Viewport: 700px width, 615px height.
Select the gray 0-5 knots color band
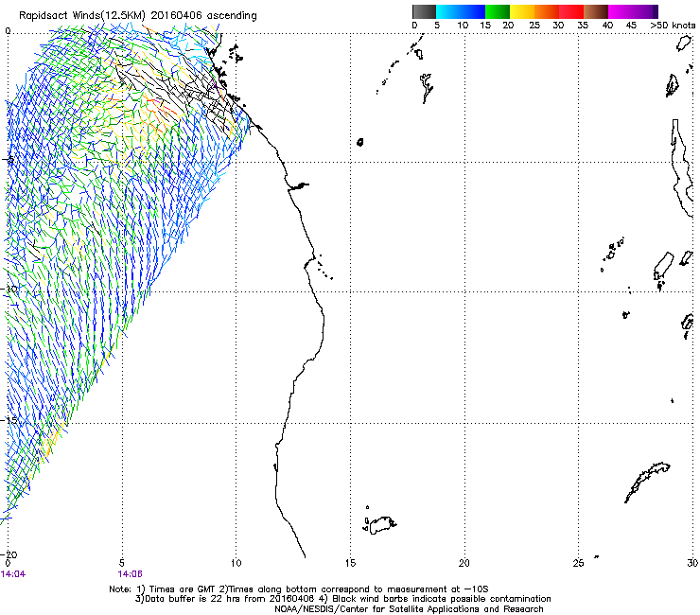(x=424, y=11)
